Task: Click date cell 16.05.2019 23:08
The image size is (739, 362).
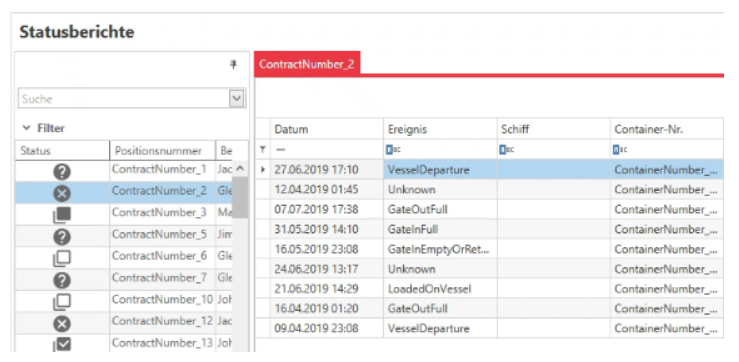Action: 327,249
